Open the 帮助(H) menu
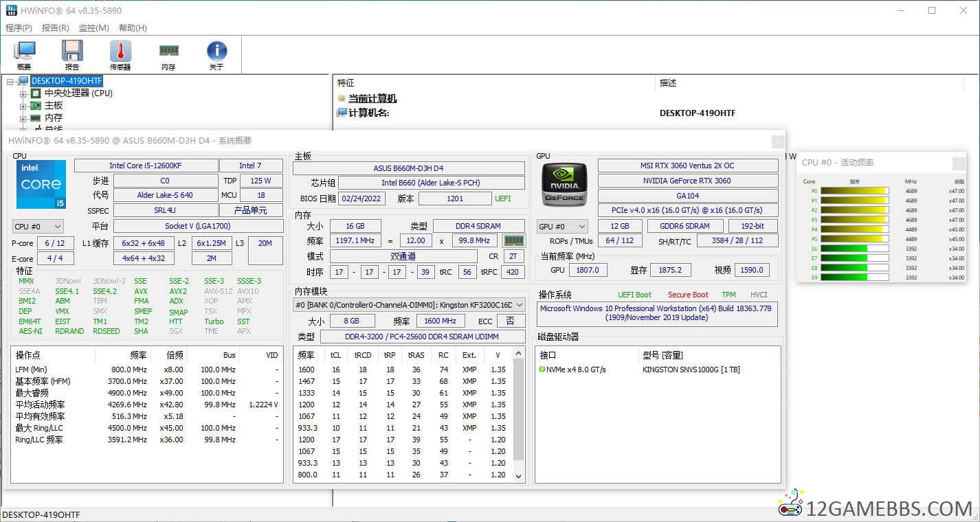Image resolution: width=980 pixels, height=522 pixels. tap(133, 28)
